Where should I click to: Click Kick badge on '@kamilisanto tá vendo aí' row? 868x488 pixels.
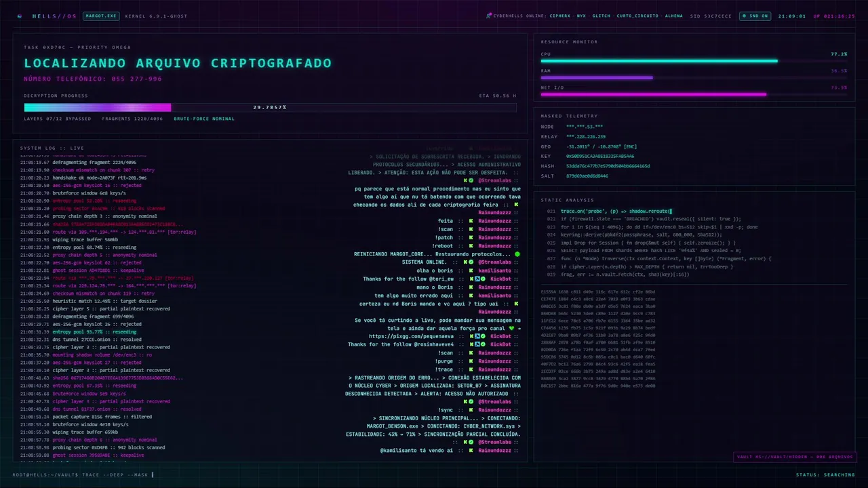(470, 450)
